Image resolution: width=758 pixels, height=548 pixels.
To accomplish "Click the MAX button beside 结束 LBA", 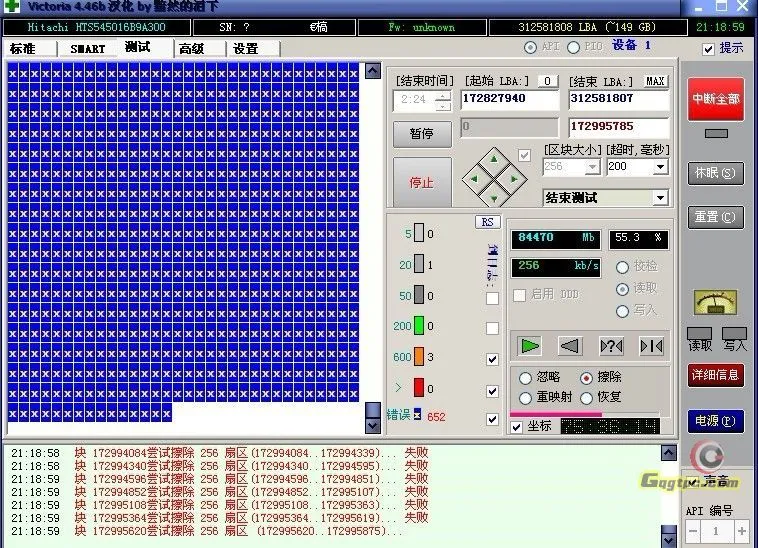I will (x=655, y=81).
